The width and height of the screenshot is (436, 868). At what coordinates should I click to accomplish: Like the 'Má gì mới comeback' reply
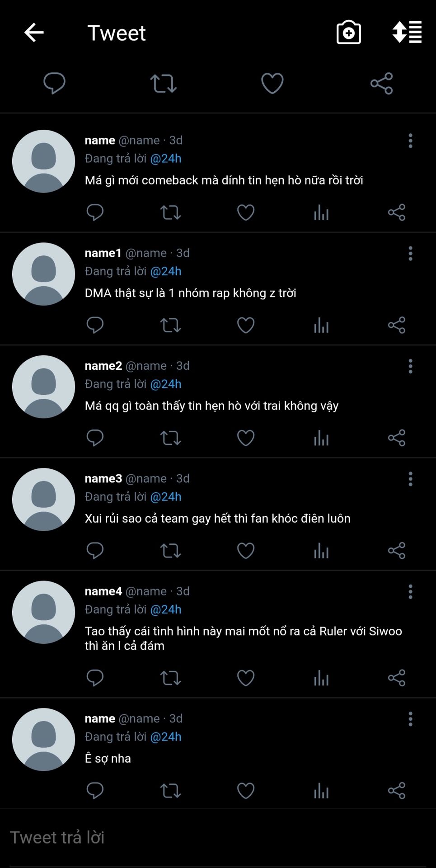coord(246,212)
